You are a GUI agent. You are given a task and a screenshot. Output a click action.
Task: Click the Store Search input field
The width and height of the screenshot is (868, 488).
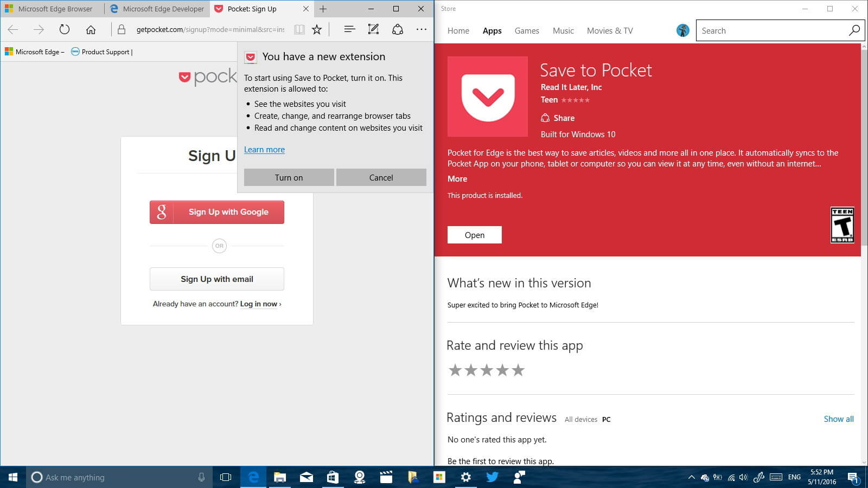point(773,30)
